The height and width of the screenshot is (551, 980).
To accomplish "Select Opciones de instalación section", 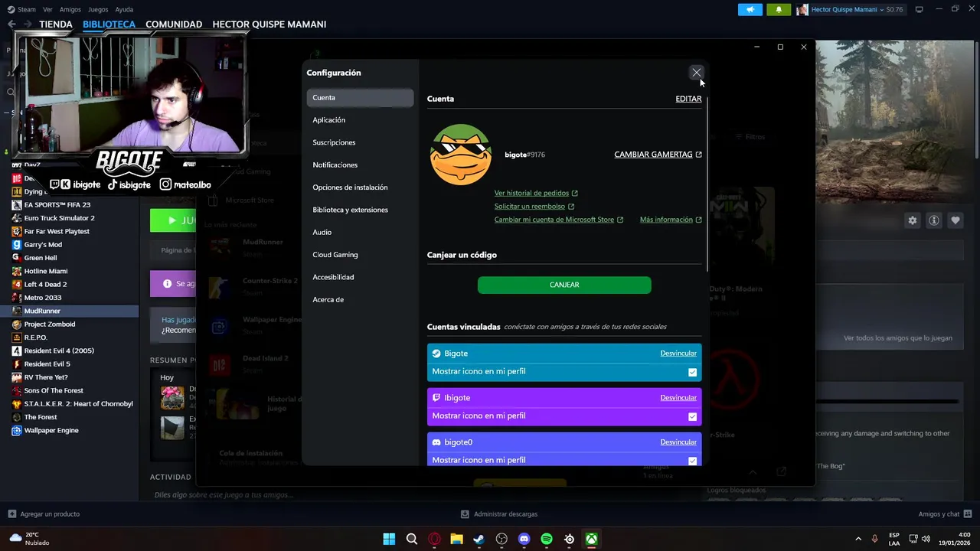I will coord(360,187).
